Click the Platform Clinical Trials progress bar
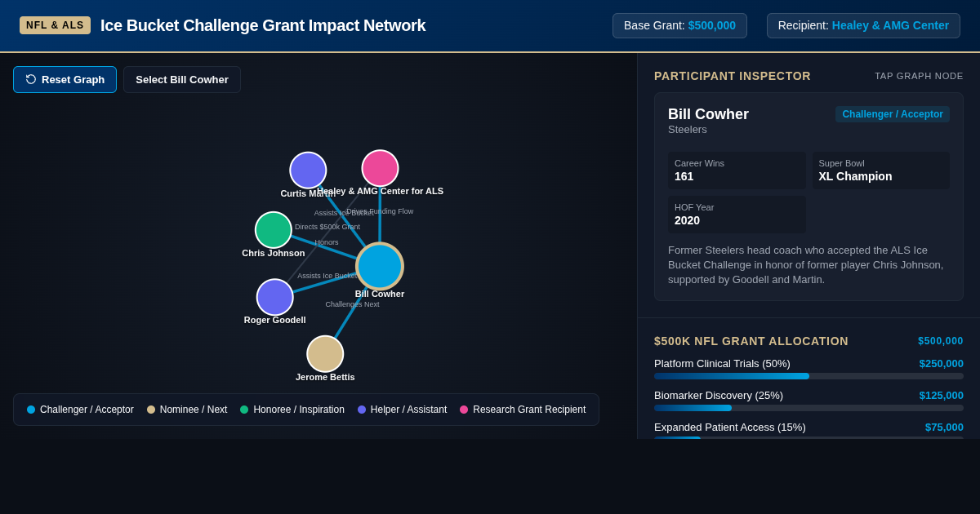Image resolution: width=980 pixels, height=514 pixels. (x=808, y=376)
